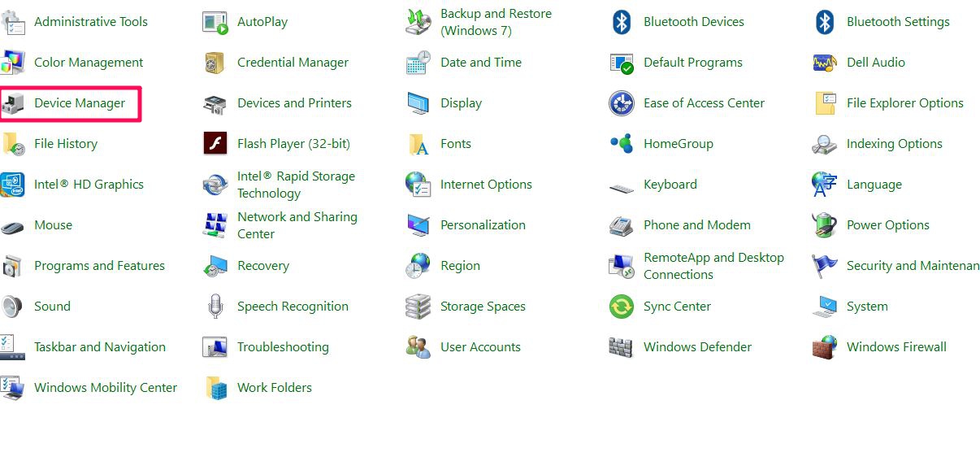Click the Work Folders icon
Screen dimensions: 980x470
click(215, 388)
